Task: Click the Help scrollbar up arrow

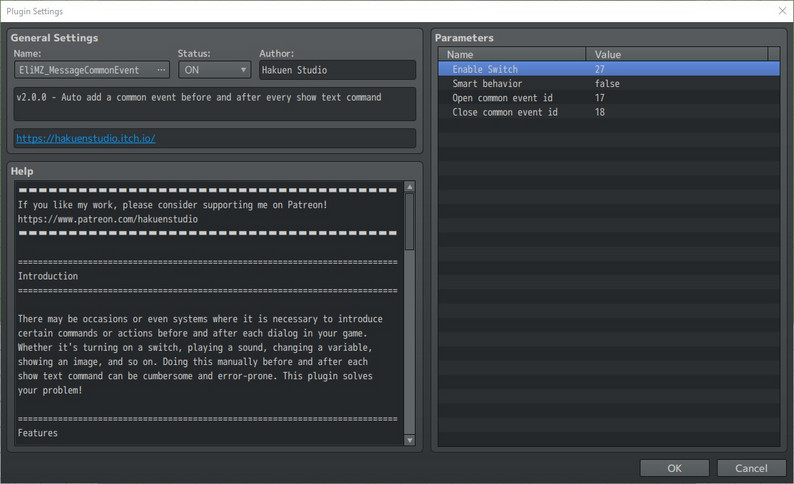Action: pyautogui.click(x=410, y=187)
